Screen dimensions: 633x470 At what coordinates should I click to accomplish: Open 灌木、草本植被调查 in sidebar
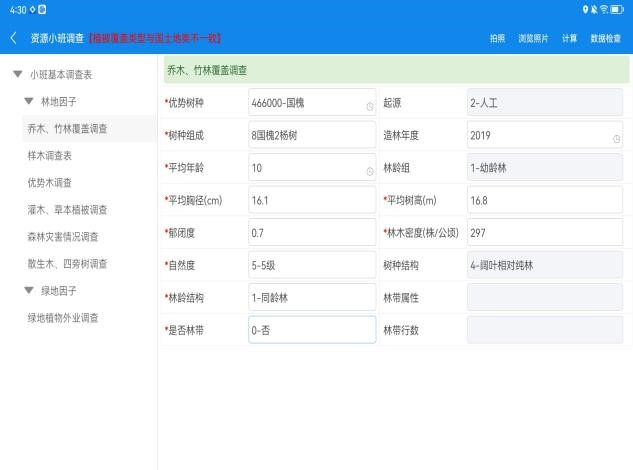coord(67,210)
